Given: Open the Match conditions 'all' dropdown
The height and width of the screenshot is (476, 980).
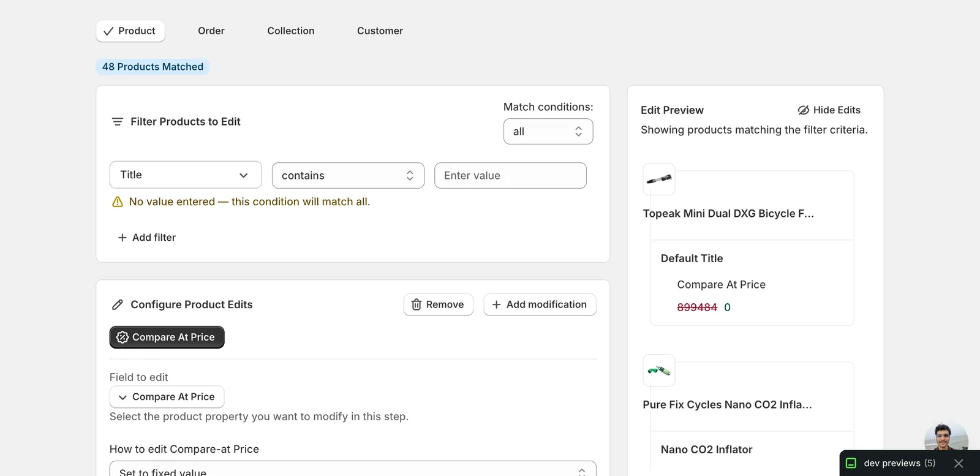Looking at the screenshot, I should coord(548,132).
